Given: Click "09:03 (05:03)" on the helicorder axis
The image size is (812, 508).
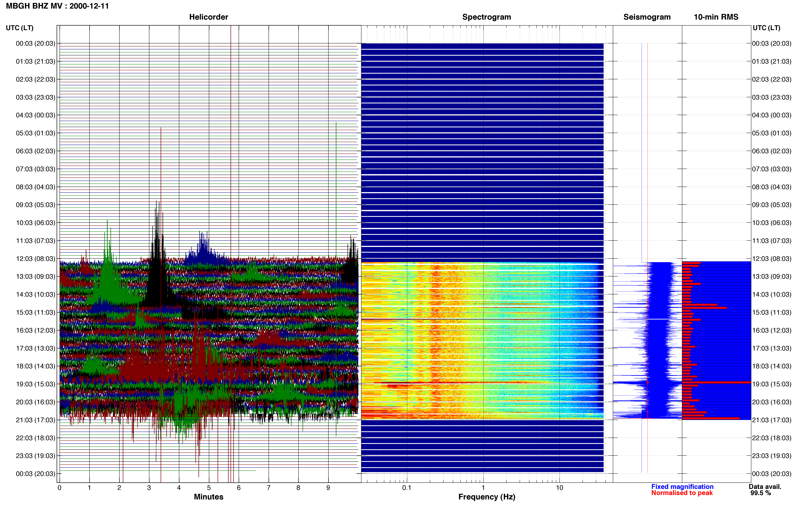Looking at the screenshot, I should tap(36, 205).
